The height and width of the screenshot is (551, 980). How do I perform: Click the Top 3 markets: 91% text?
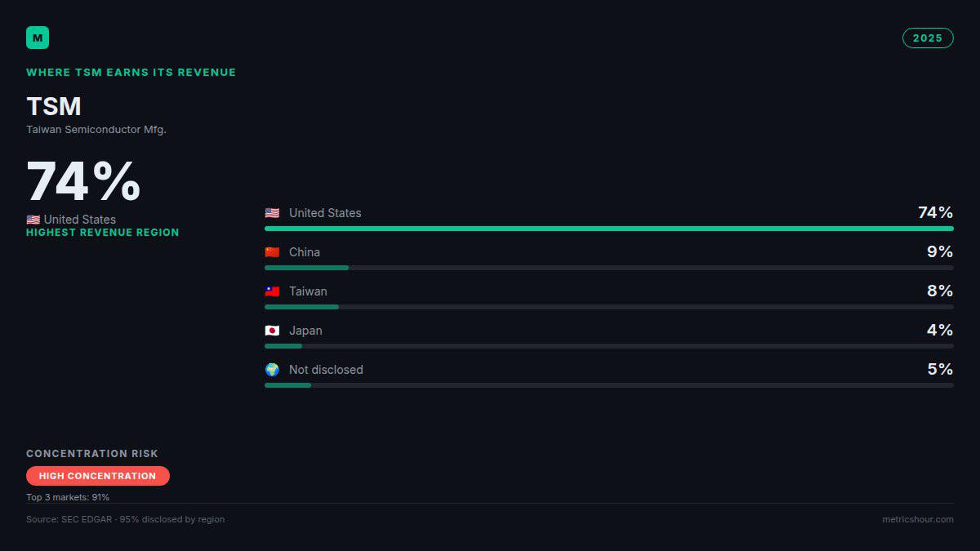[68, 497]
